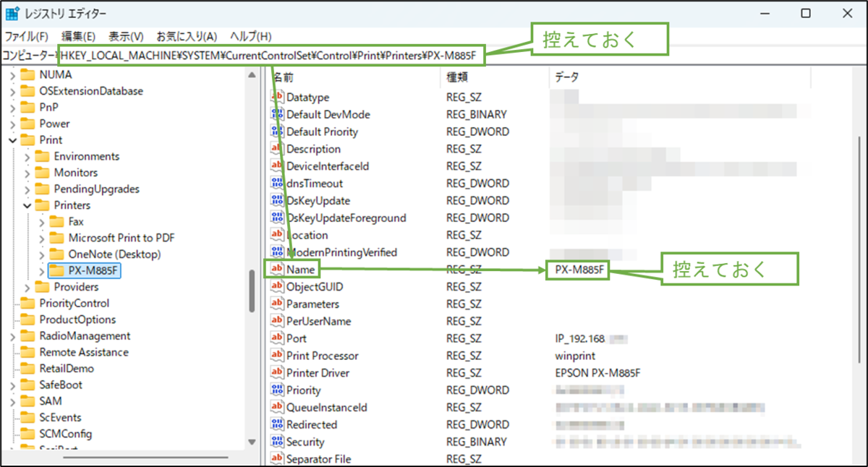
Task: Select the OSExtensionDatabase folder icon
Action: click(27, 91)
